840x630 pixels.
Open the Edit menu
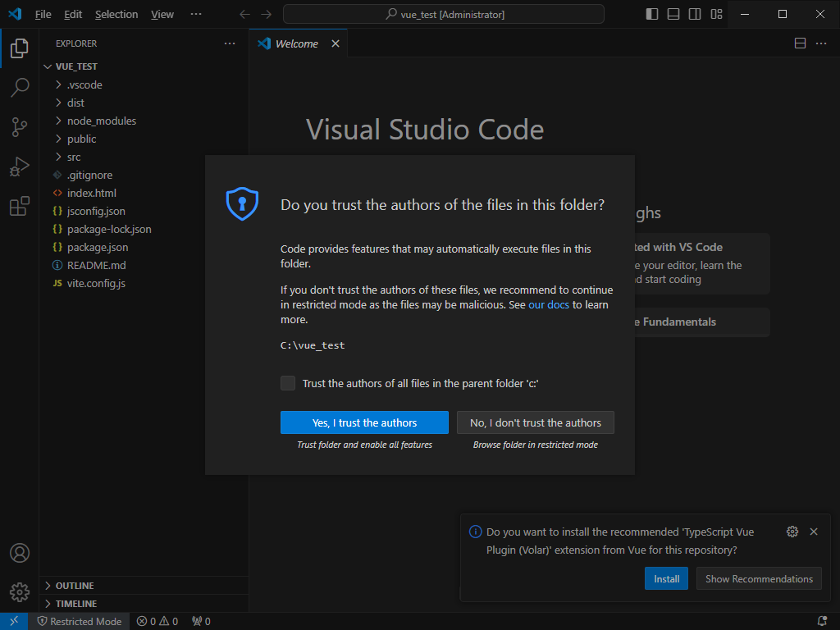coord(73,15)
